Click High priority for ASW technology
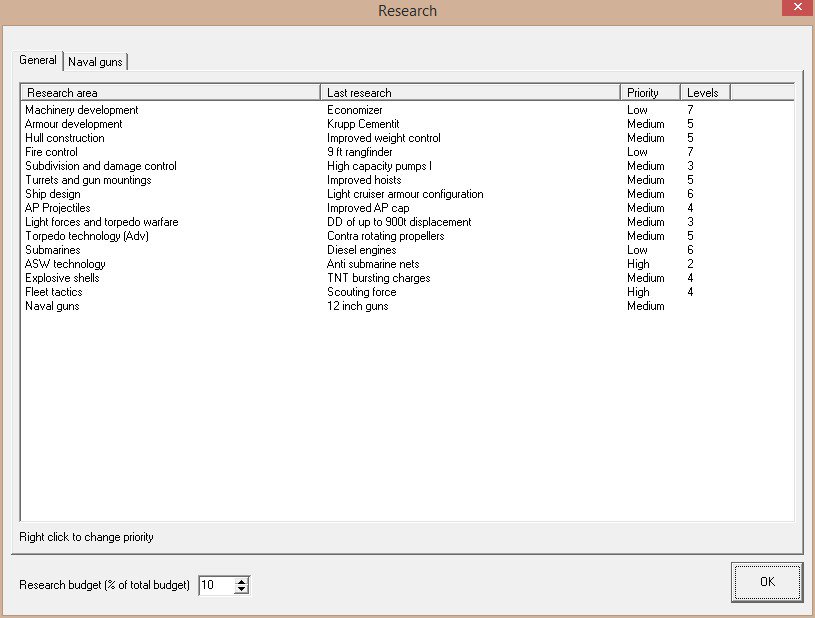The image size is (815, 618). coord(638,264)
